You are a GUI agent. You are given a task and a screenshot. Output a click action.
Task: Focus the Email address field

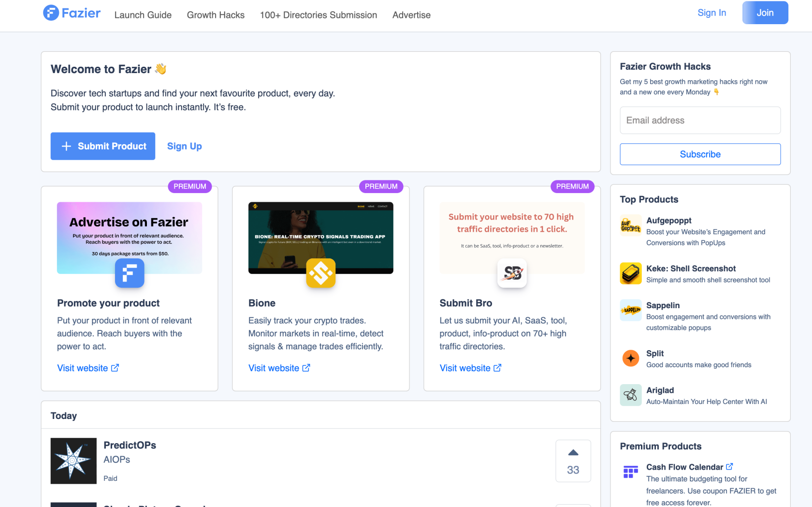pyautogui.click(x=700, y=120)
